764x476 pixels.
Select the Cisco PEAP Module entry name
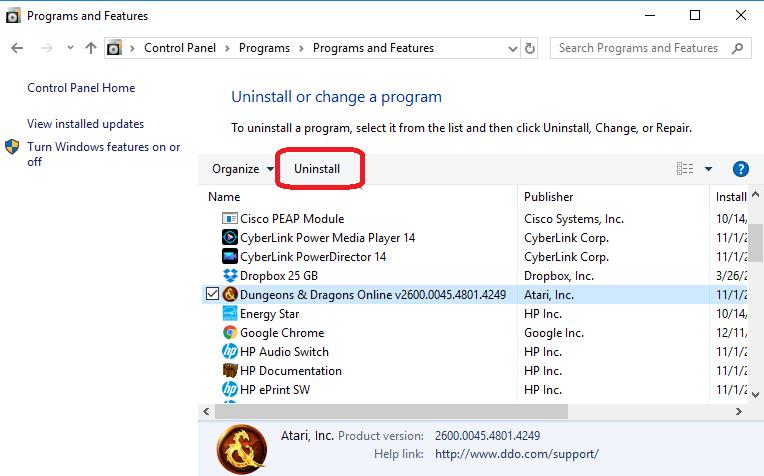coord(292,219)
